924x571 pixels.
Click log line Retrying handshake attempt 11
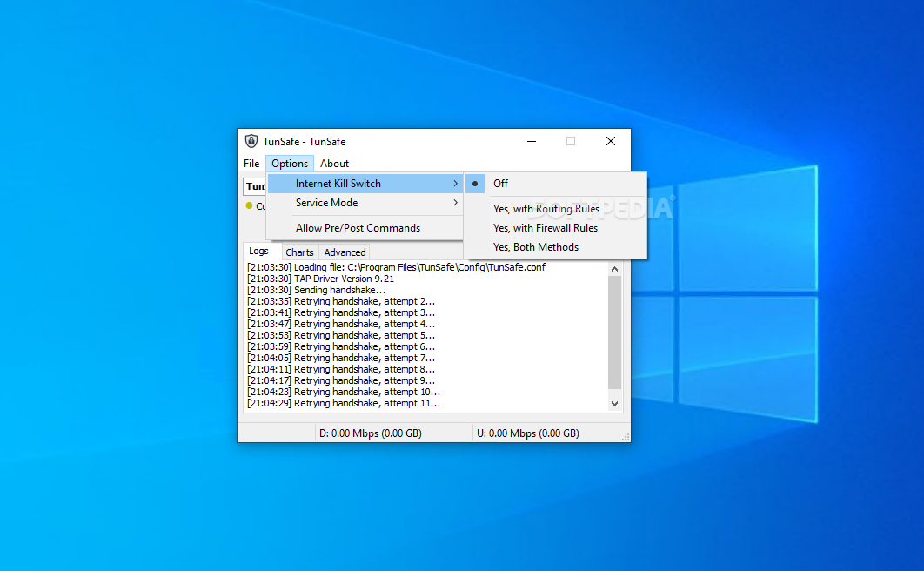[x=344, y=403]
